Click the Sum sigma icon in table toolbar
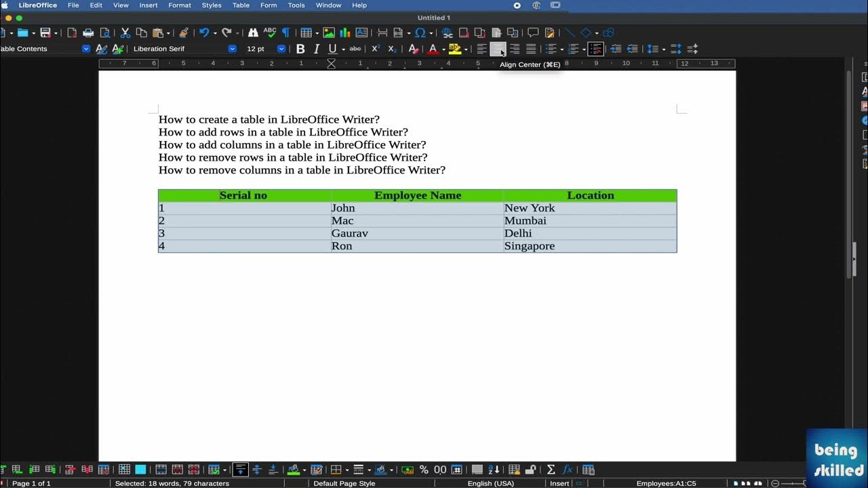The height and width of the screenshot is (488, 868). (551, 469)
